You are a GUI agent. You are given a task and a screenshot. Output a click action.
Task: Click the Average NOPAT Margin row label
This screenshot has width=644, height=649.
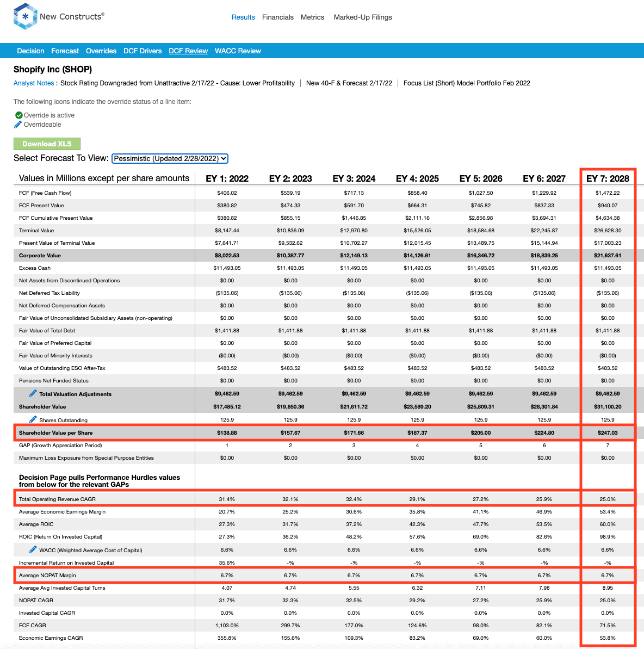[48, 576]
